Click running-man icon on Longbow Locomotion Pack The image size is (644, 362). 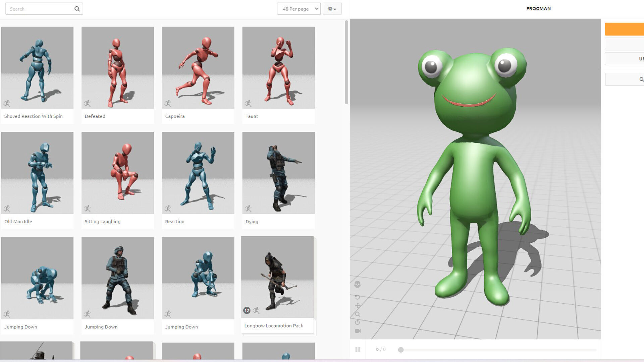point(257,310)
